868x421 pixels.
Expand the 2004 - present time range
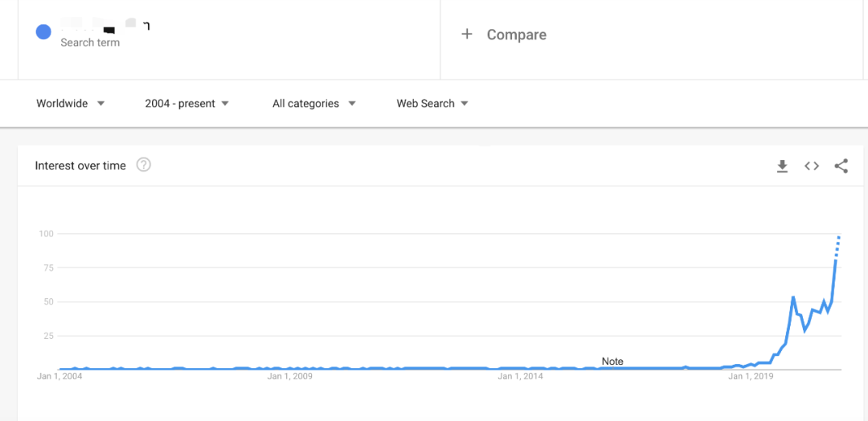tap(187, 104)
